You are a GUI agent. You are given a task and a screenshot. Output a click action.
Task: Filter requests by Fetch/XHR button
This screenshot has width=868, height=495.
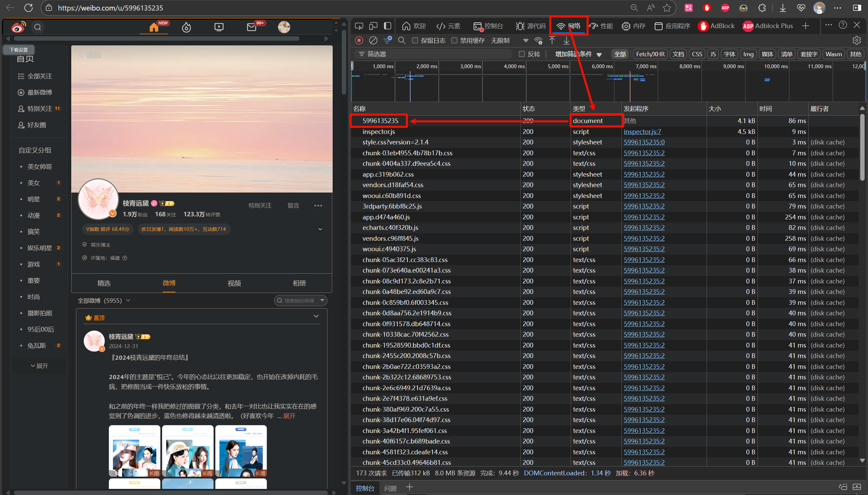[x=650, y=54]
